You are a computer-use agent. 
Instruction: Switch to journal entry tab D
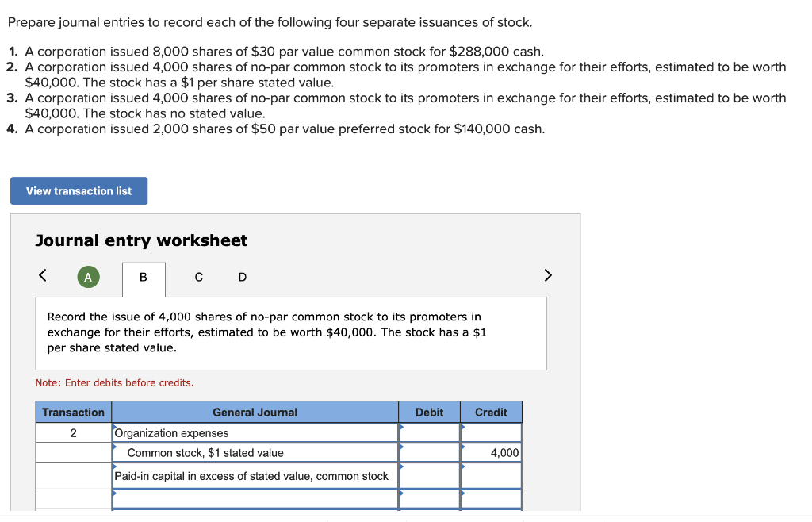pyautogui.click(x=242, y=277)
